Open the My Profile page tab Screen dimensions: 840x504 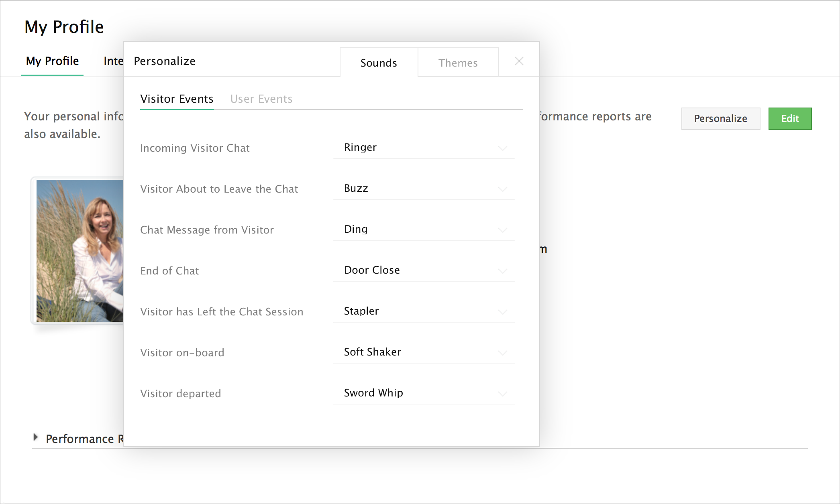pyautogui.click(x=52, y=61)
